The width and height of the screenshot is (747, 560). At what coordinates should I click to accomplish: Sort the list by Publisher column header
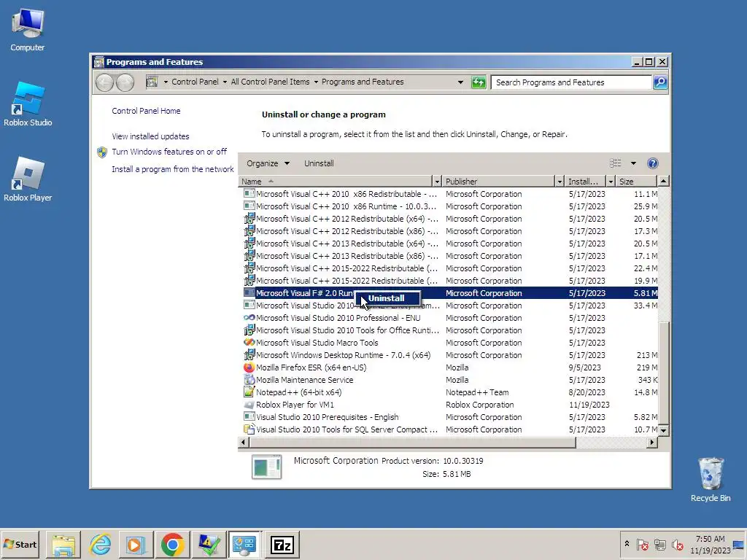click(x=498, y=182)
